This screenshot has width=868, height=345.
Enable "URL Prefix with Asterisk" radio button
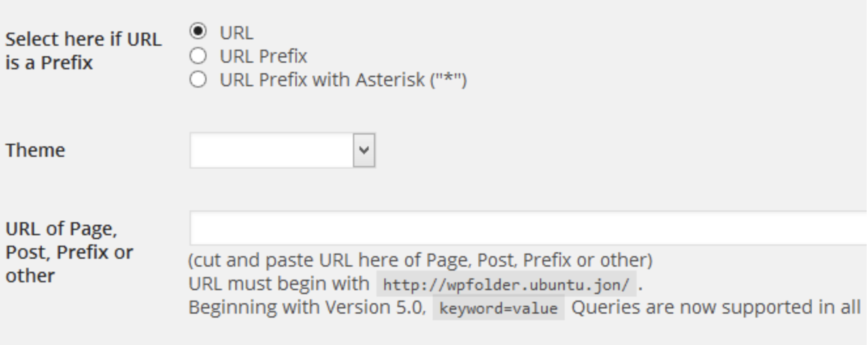(x=197, y=80)
